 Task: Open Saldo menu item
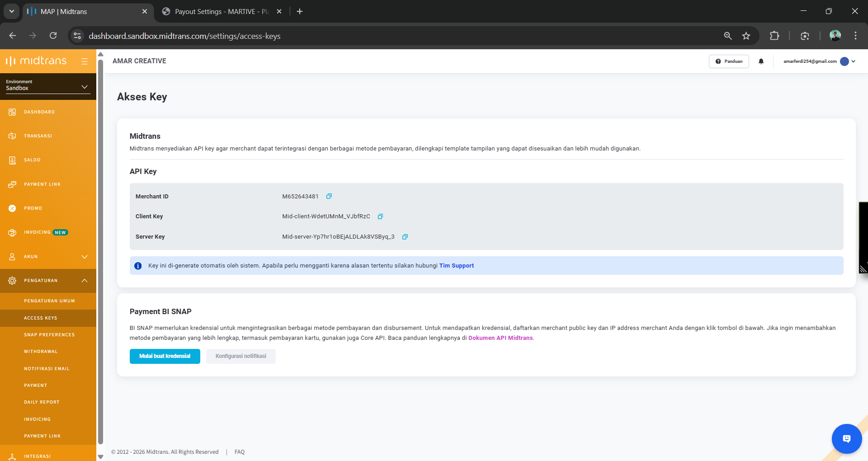tap(32, 160)
